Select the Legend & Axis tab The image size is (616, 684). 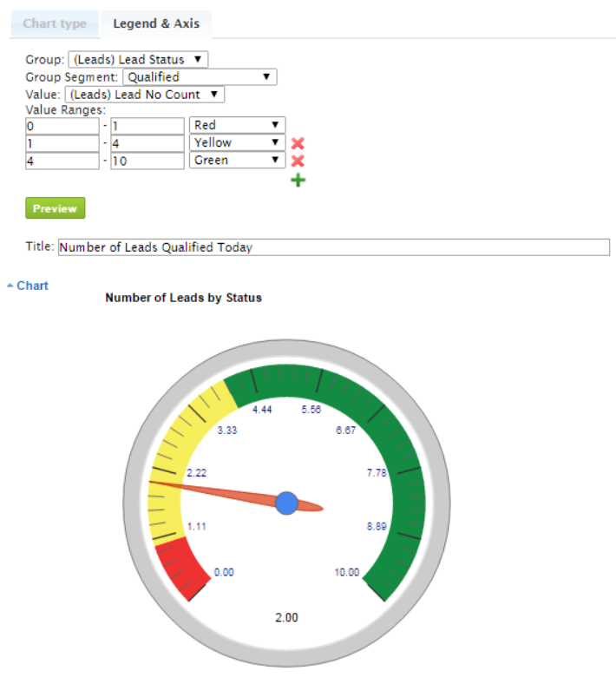tap(156, 23)
